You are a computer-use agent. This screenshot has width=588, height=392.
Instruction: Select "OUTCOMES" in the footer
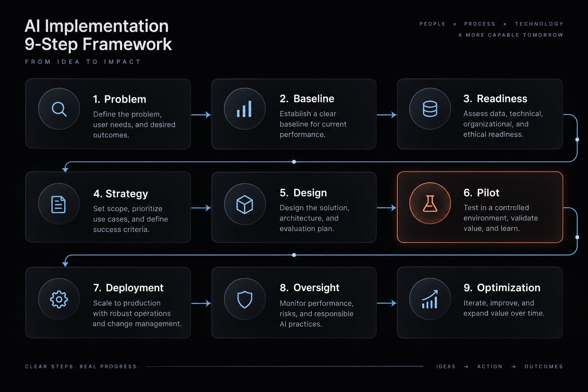(544, 367)
